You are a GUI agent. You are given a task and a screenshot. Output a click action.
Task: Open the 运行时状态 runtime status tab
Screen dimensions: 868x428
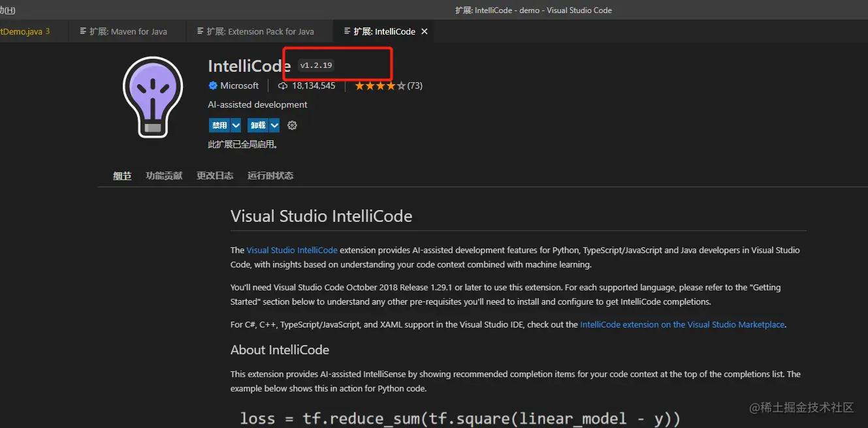(270, 176)
